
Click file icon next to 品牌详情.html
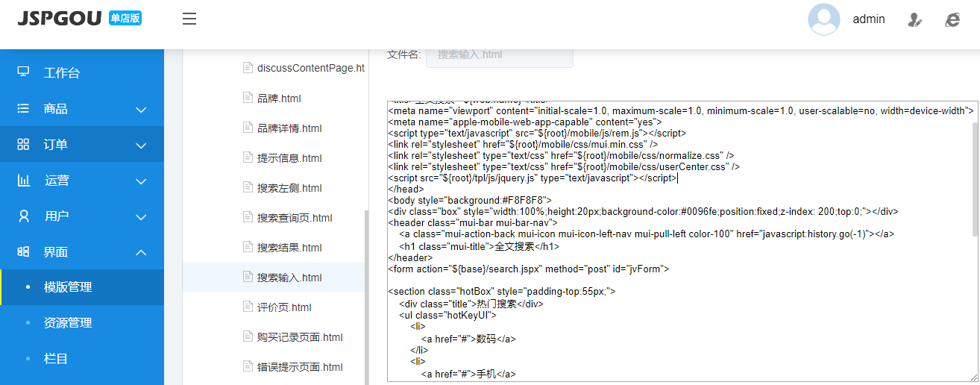pyautogui.click(x=248, y=128)
